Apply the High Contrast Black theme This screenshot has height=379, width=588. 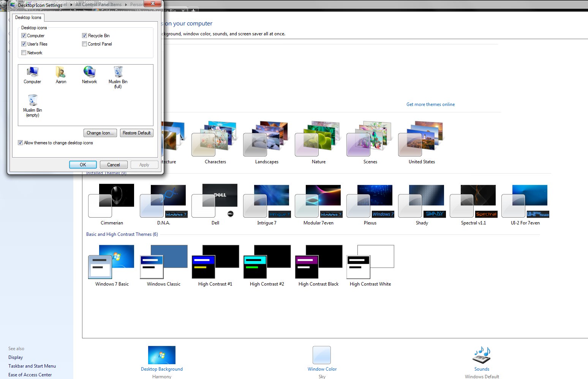point(319,266)
